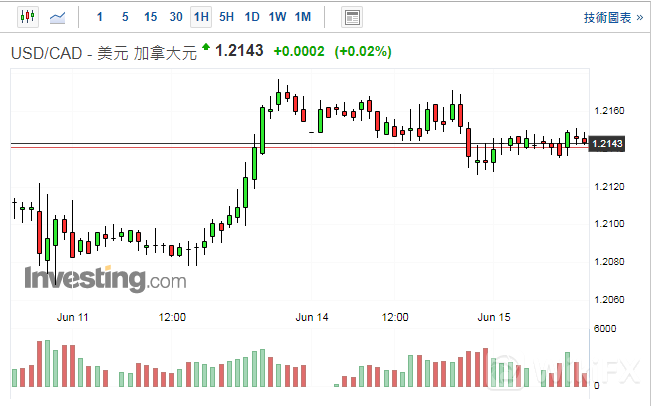Select the 5 minute timeframe
The height and width of the screenshot is (406, 651).
[124, 17]
